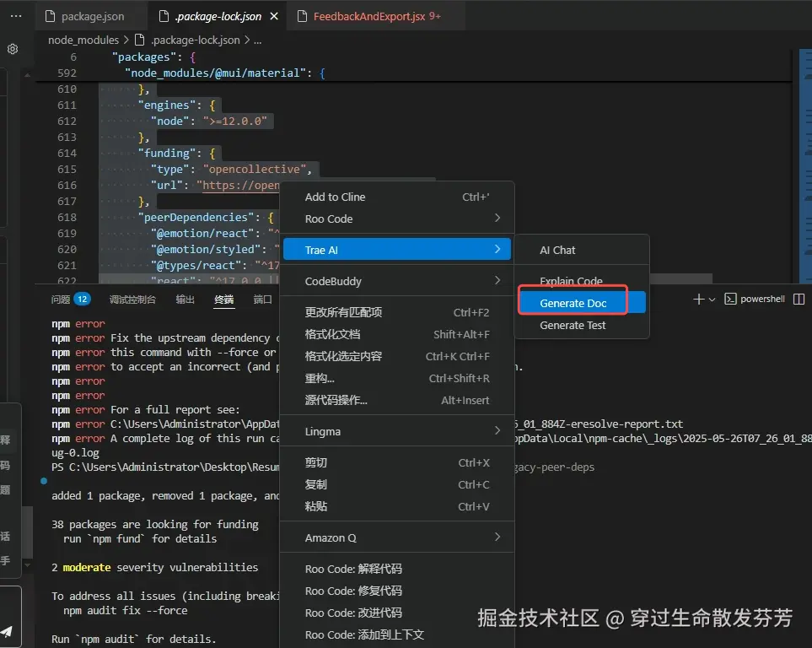The width and height of the screenshot is (812, 648).
Task: Select Explain Code in submenu
Action: click(x=582, y=280)
